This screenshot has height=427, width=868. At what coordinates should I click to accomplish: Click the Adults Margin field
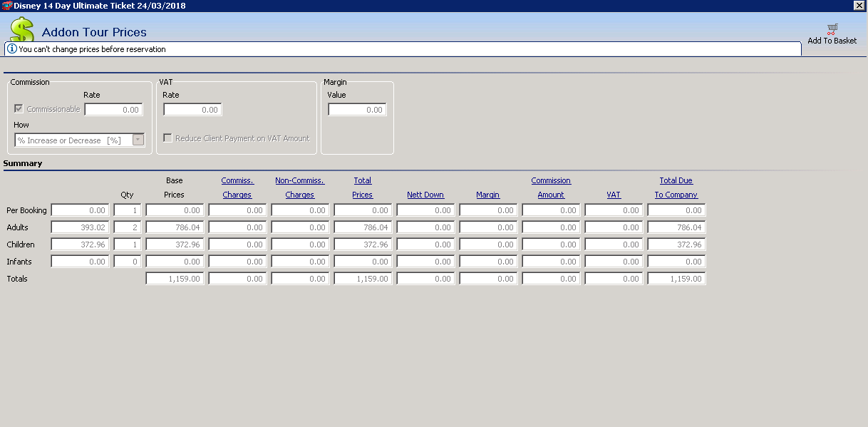488,227
